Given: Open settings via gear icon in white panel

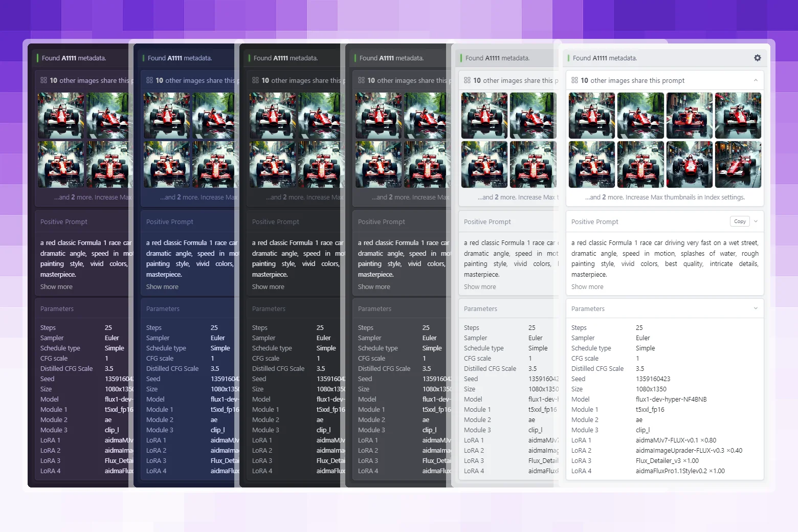Looking at the screenshot, I should coord(757,58).
